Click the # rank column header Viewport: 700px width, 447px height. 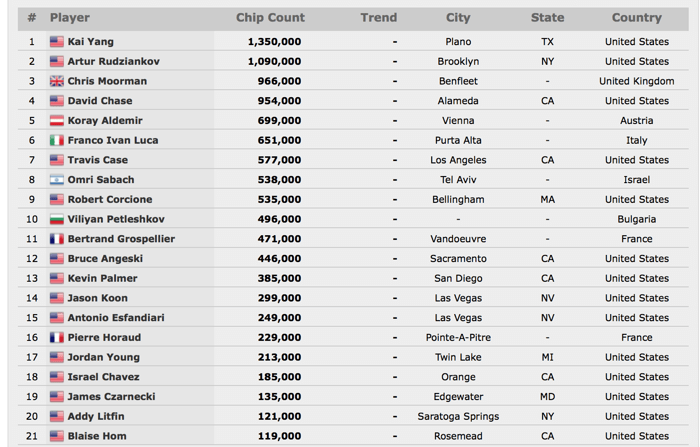click(32, 17)
